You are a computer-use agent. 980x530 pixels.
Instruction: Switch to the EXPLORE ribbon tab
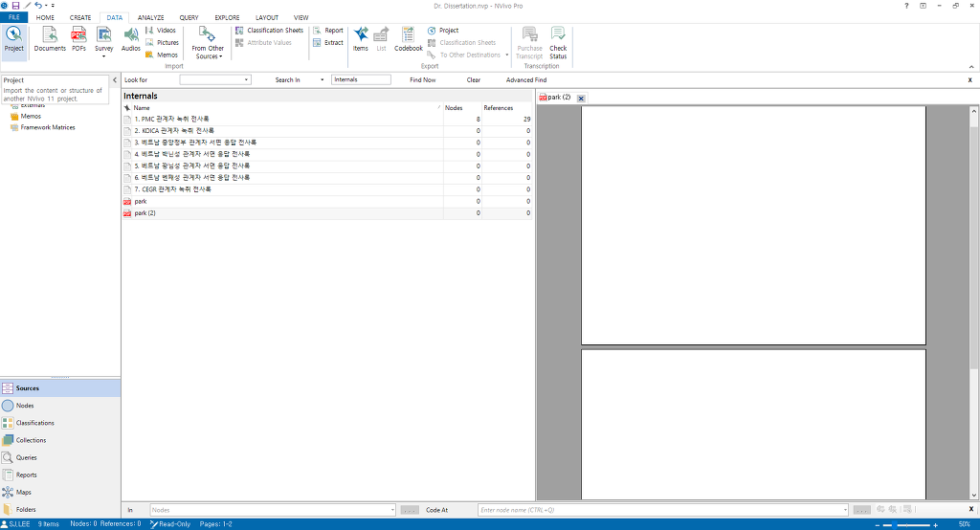(x=227, y=17)
